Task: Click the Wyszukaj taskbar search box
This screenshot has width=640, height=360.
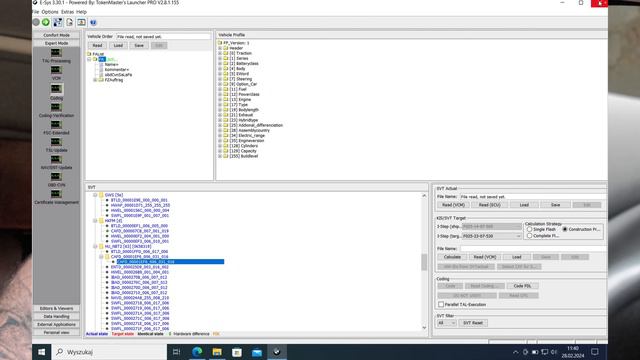Action: (109, 352)
